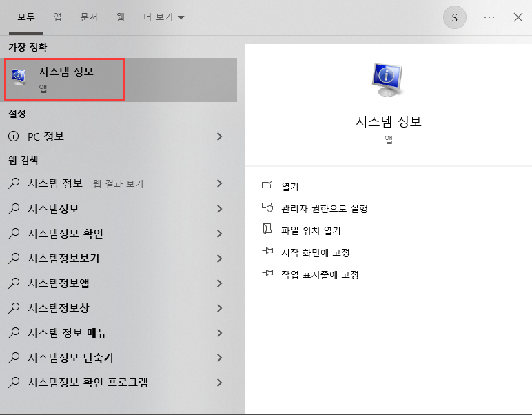Click 작업 표시줄에 고정 action
Viewport: 532px width, 415px height.
[x=320, y=274]
